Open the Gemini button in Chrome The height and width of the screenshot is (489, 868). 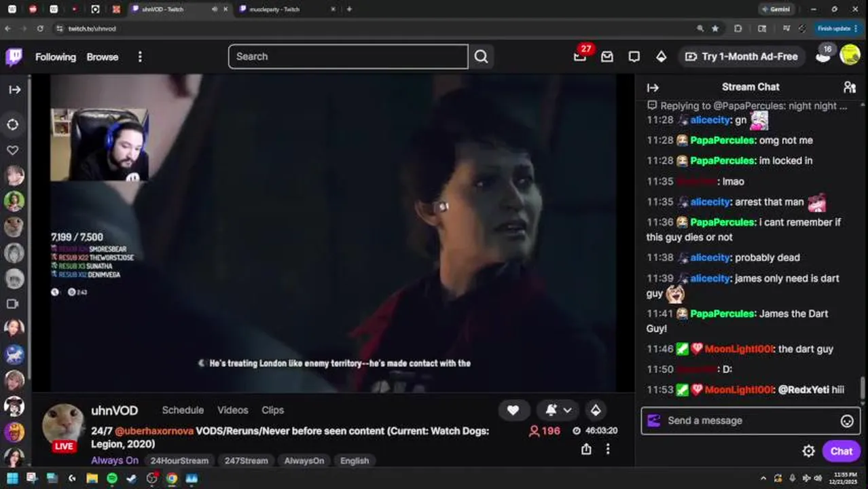(x=776, y=10)
